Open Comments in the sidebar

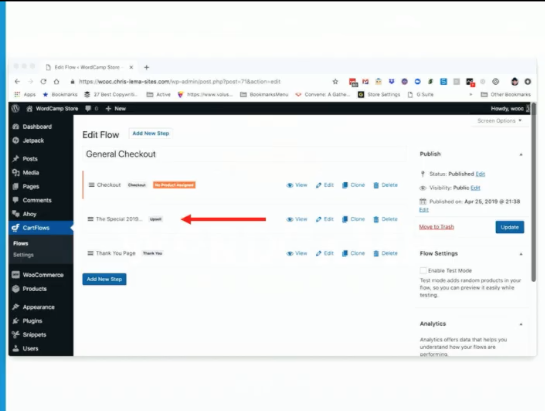(x=32, y=200)
